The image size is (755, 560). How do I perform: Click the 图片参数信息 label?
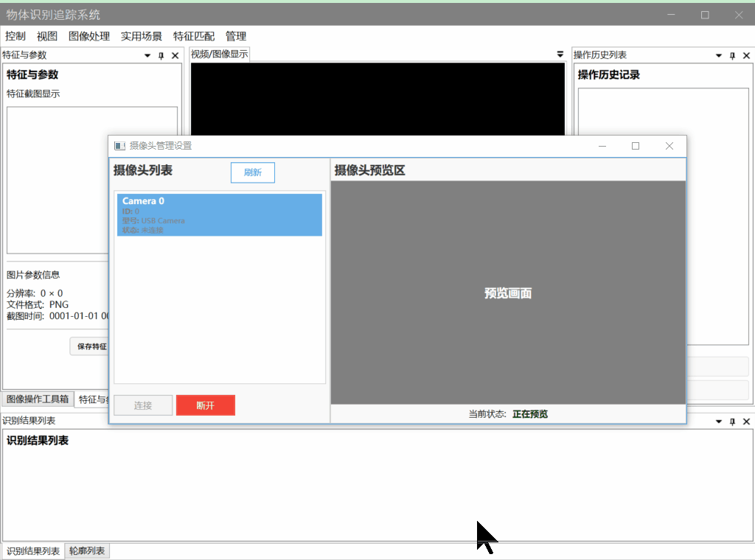33,275
